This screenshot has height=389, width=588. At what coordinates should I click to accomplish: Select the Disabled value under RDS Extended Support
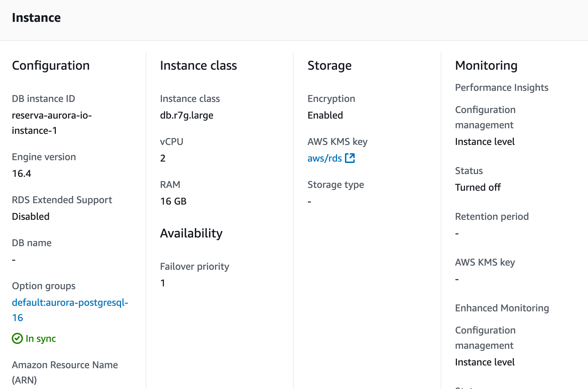point(31,216)
